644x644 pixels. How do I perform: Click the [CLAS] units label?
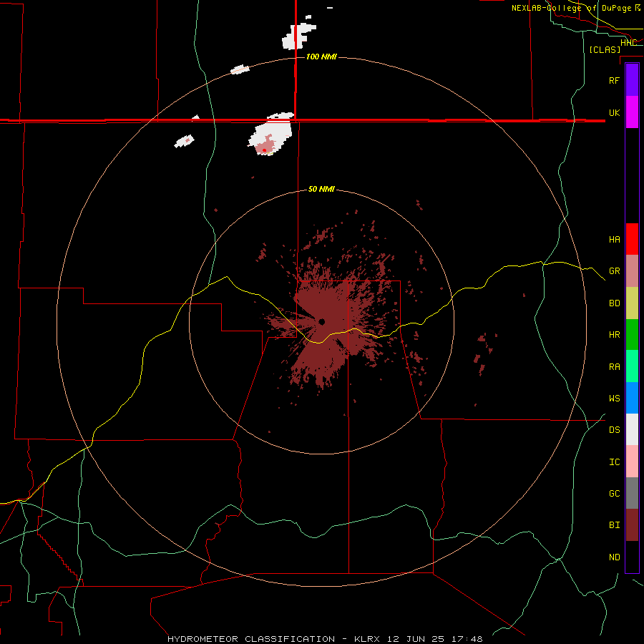click(x=605, y=49)
